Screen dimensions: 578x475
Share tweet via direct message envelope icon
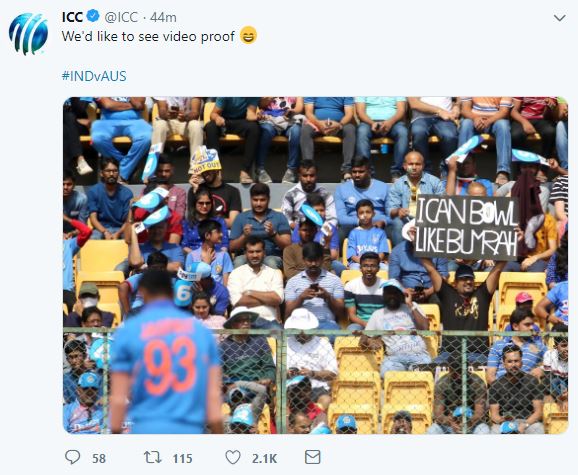click(313, 457)
